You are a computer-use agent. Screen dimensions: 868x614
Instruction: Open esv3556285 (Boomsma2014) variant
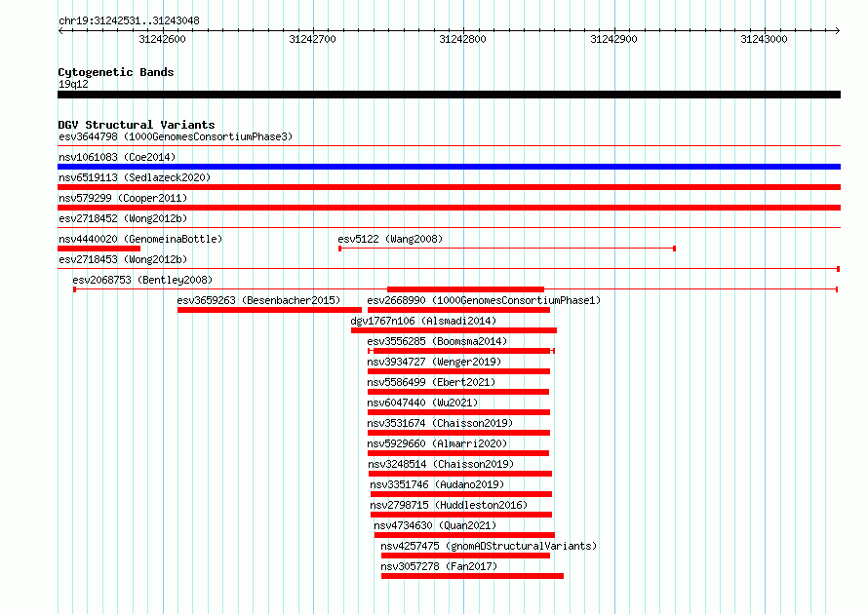(x=437, y=341)
